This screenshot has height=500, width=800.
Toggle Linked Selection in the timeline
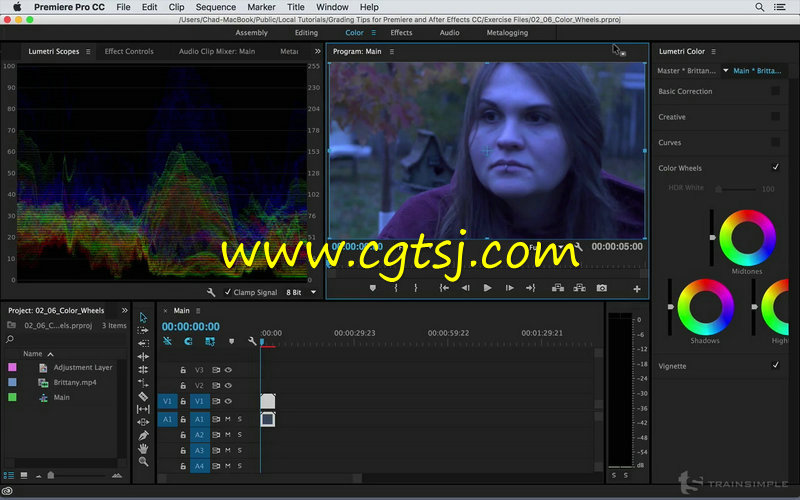tap(210, 341)
